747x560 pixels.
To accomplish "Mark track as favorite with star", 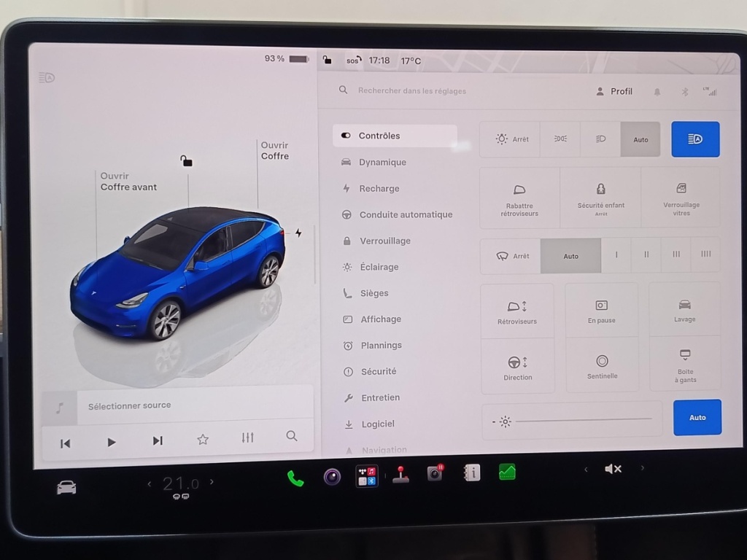I will tap(203, 439).
